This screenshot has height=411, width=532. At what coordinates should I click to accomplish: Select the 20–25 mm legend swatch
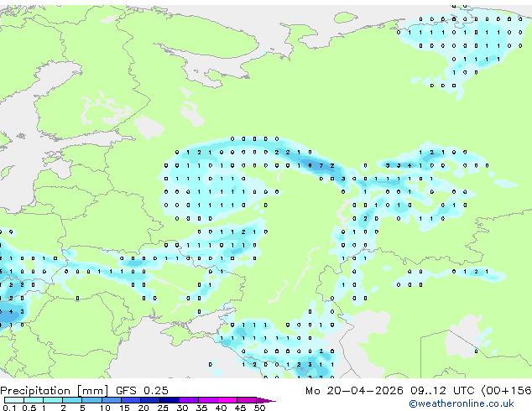(x=149, y=400)
